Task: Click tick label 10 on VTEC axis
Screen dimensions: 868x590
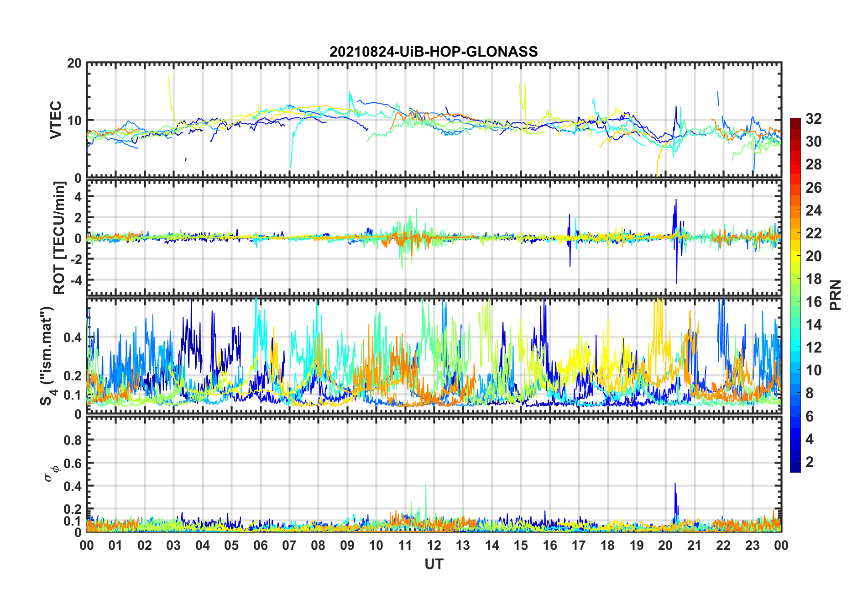Action: [x=74, y=121]
